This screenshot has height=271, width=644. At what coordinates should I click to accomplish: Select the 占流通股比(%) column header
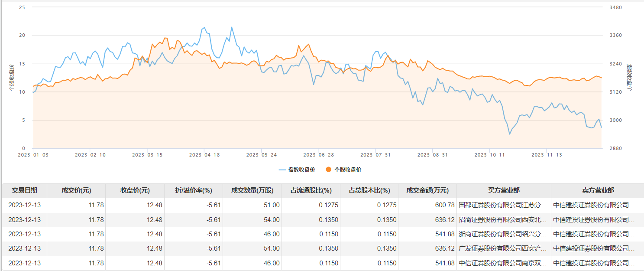[x=311, y=190]
